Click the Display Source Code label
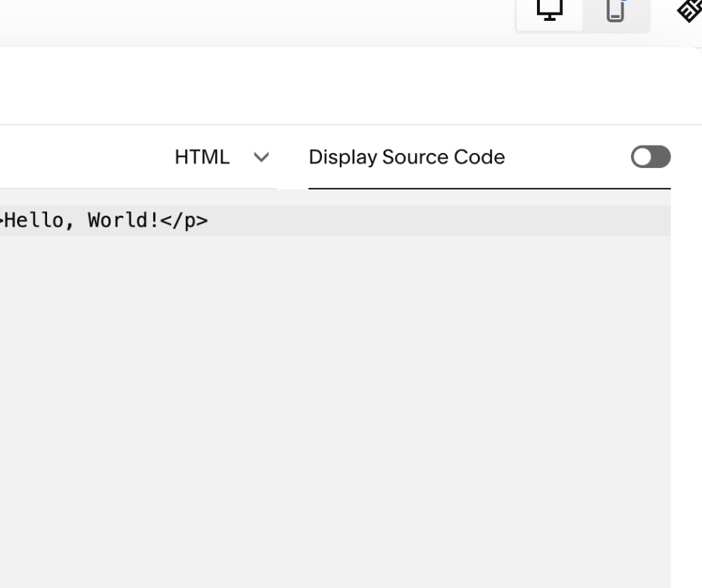702x588 pixels. [406, 157]
